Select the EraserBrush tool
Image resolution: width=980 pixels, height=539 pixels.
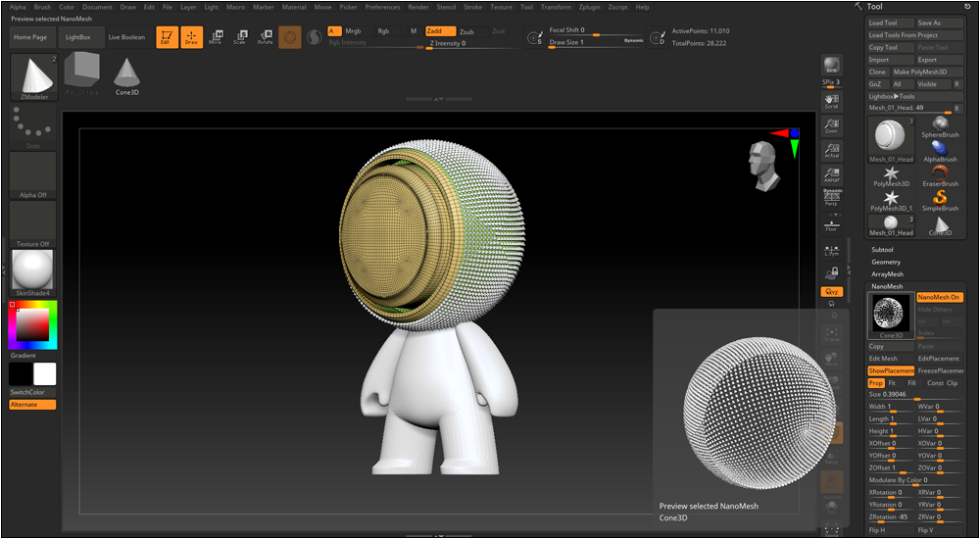point(940,176)
